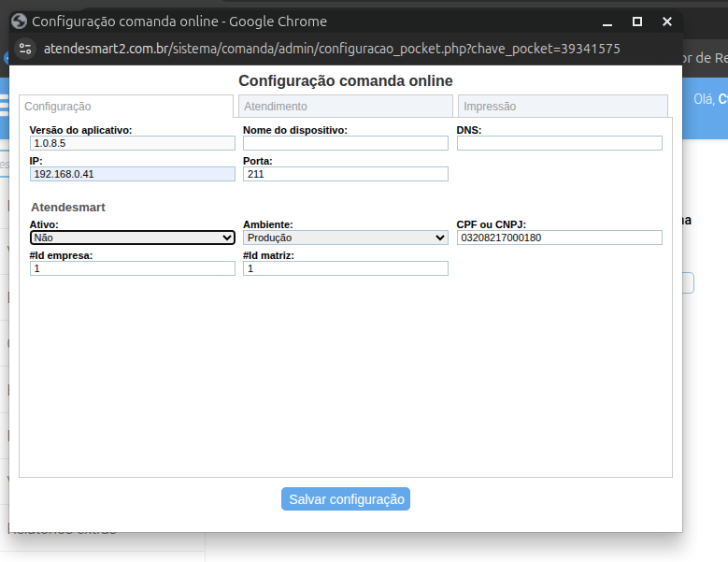728x562 pixels.
Task: Open the Impressão tab
Action: pos(563,107)
